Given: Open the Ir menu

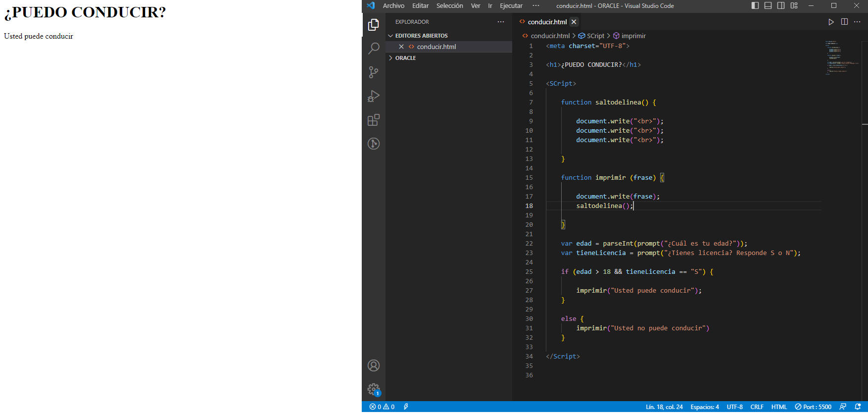Looking at the screenshot, I should point(490,5).
